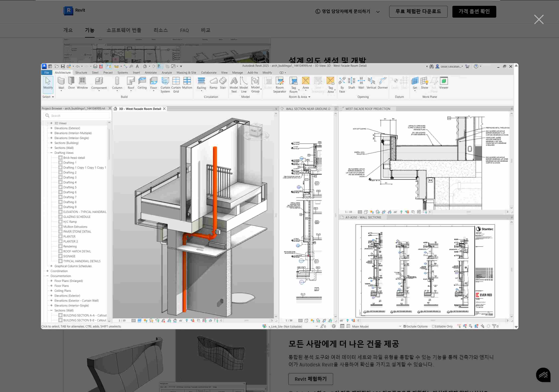Click 무료 체험판 다운로드 button
This screenshot has height=392, width=559.
tap(418, 11)
